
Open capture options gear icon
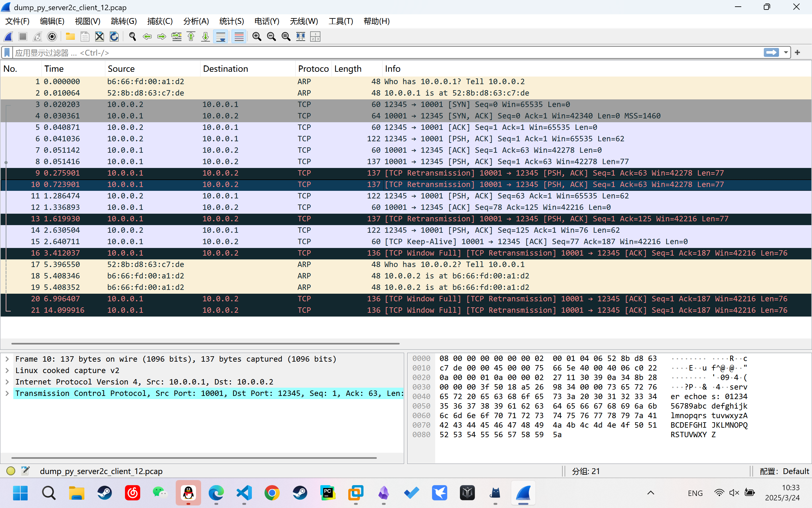click(x=52, y=37)
